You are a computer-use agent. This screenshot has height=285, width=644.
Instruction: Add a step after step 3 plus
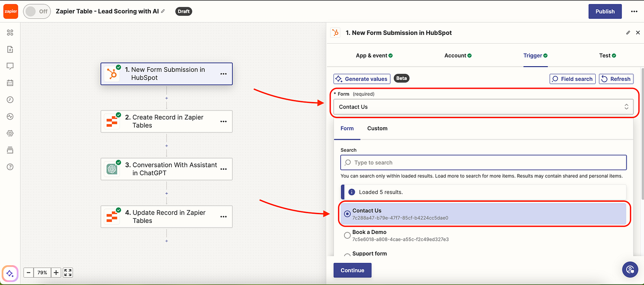(x=167, y=193)
